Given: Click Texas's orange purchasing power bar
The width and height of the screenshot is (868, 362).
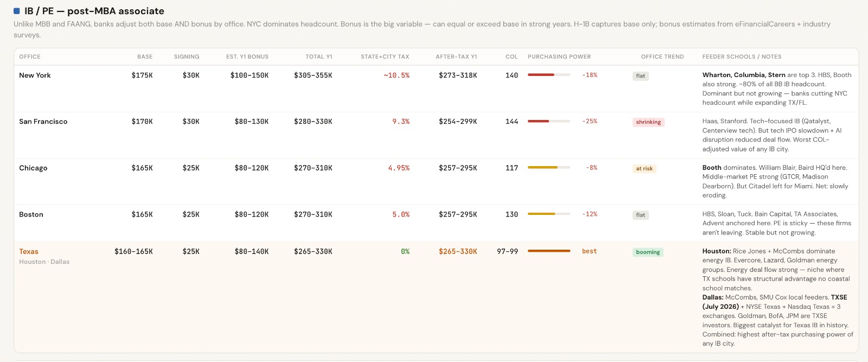Looking at the screenshot, I should 548,251.
